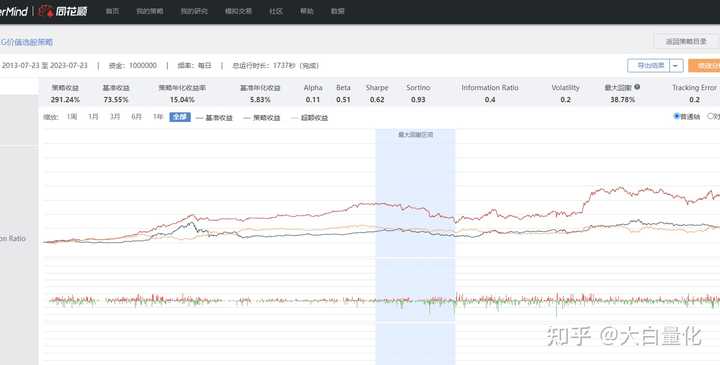The height and width of the screenshot is (365, 720).
Task: Open the dropdown arrow beside 导出结果
Action: (676, 66)
